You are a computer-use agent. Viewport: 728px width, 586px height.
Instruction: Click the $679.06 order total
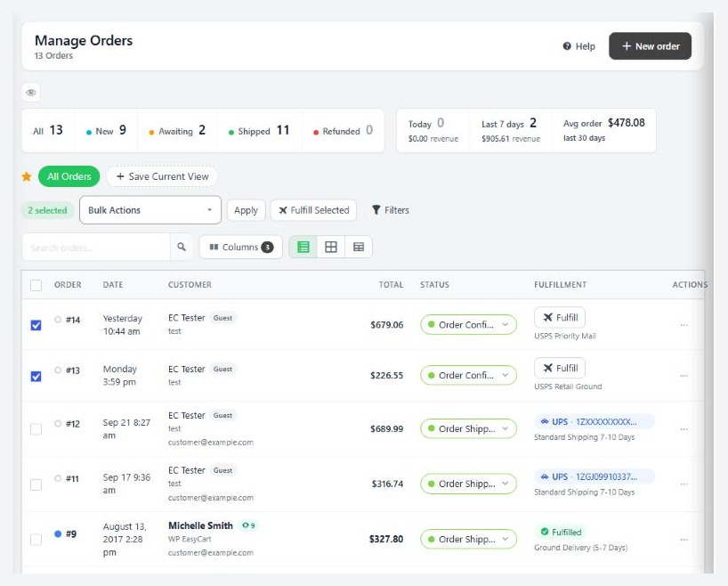point(387,325)
